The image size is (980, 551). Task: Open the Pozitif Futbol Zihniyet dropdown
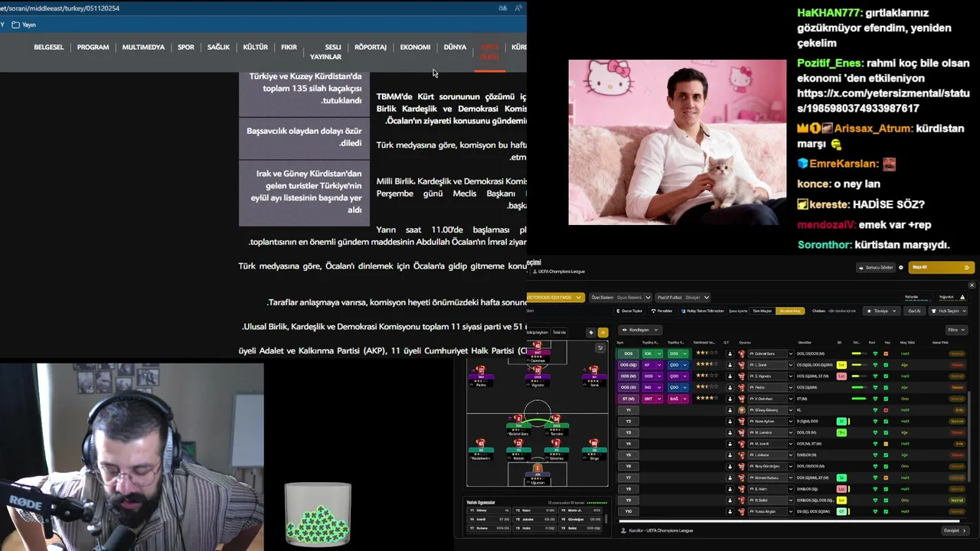point(683,297)
